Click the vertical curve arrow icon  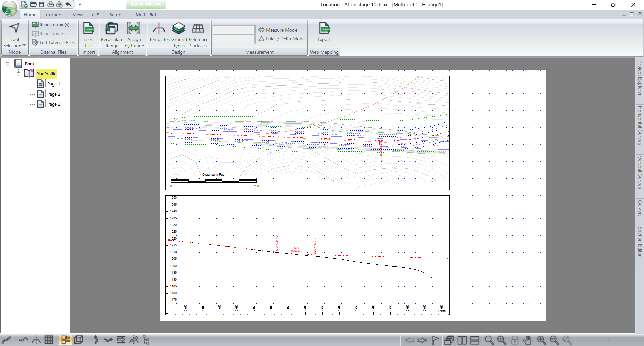(96, 340)
